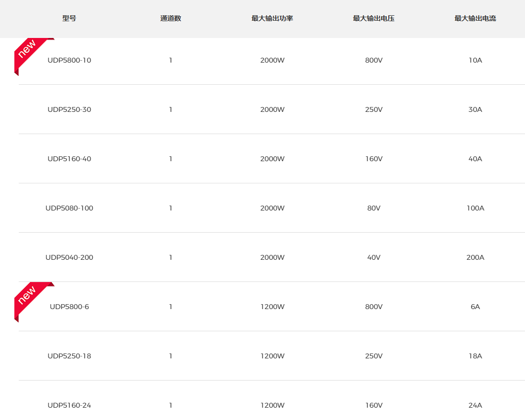This screenshot has height=420, width=525.
Task: Click the 通道数 column header
Action: click(x=171, y=19)
